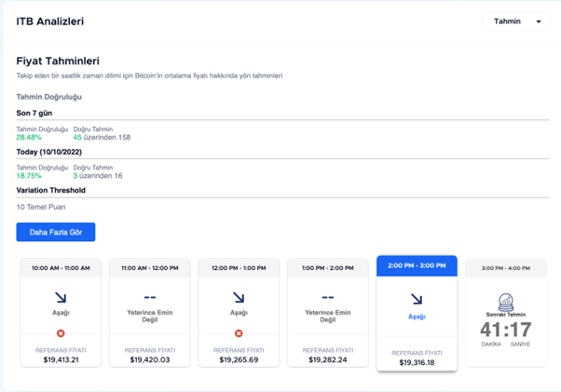Viewport: 561px width, 392px height.
Task: Select the 2:00 PM - 3:00 PM highlighted header
Action: pos(417,265)
